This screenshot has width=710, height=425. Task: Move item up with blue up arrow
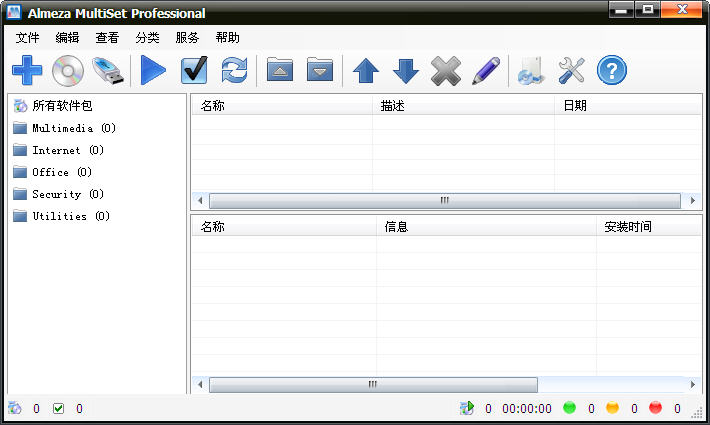point(366,70)
